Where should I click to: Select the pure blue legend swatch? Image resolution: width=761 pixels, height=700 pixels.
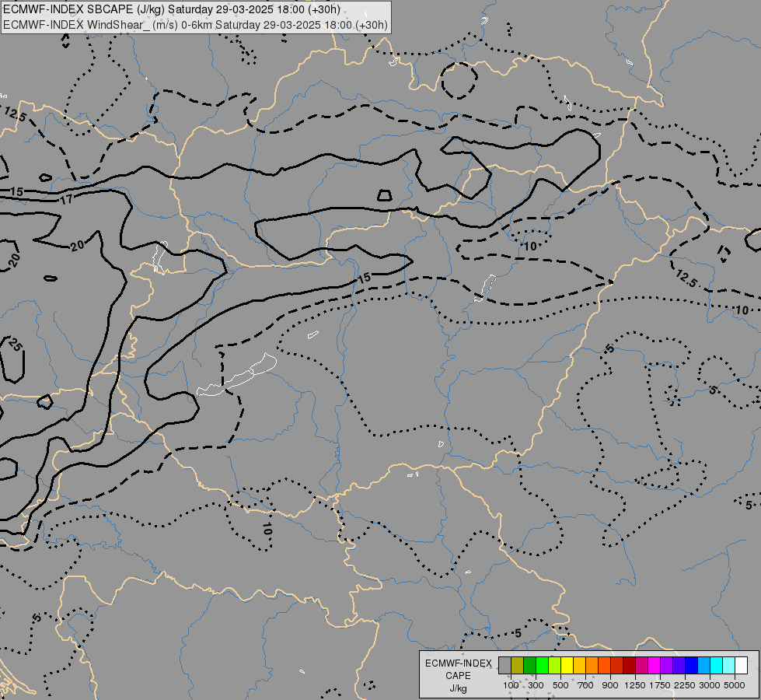point(692,665)
